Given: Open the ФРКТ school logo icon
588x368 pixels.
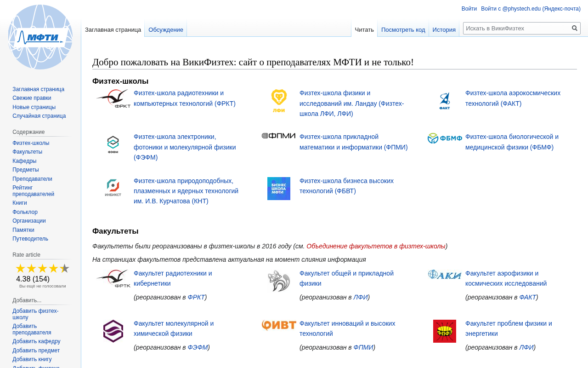Looking at the screenshot, I should [113, 98].
